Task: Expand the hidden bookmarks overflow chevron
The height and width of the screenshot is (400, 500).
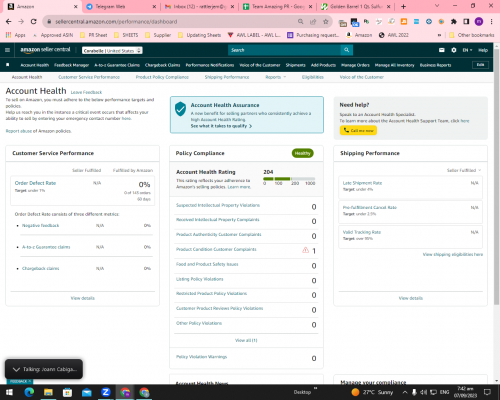Action: click(439, 35)
